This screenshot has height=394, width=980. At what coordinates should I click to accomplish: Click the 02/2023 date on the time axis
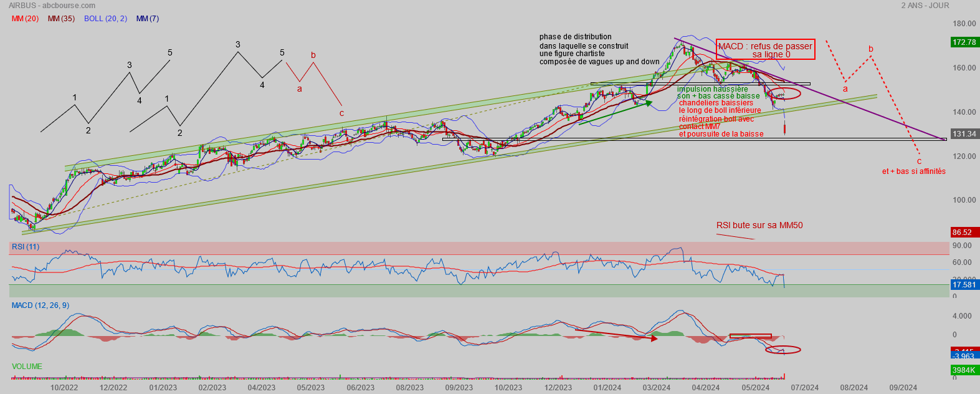coord(212,388)
